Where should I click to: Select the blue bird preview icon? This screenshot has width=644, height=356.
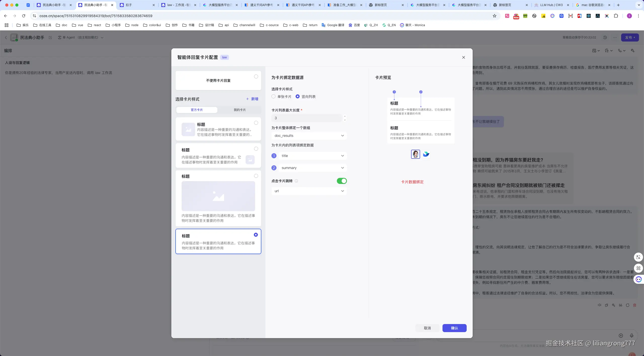[426, 154]
